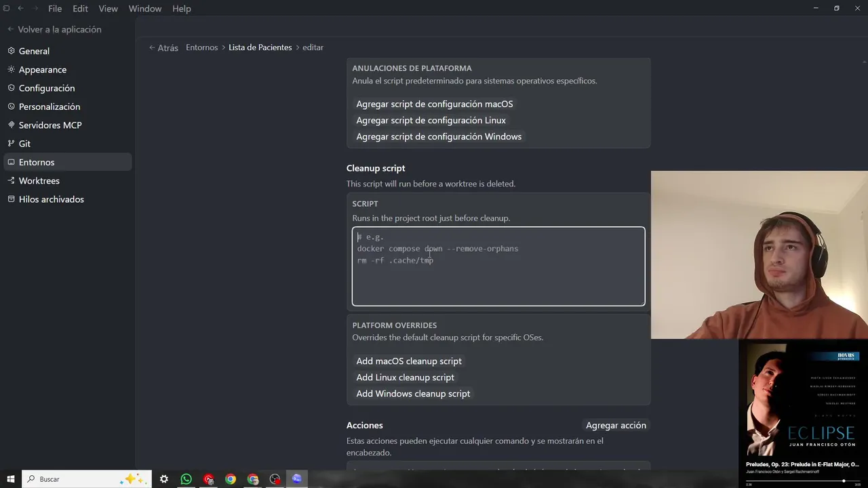The width and height of the screenshot is (868, 488).
Task: Click the Git branch icon
Action: (11, 144)
